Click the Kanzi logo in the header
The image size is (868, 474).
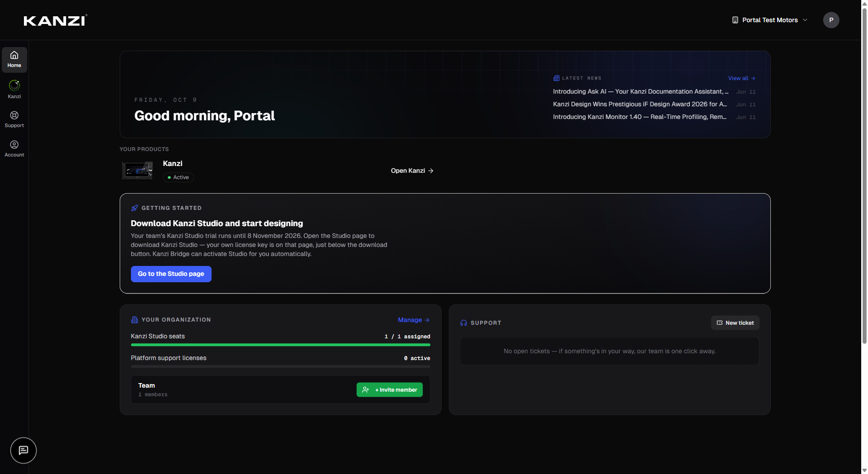pyautogui.click(x=55, y=20)
